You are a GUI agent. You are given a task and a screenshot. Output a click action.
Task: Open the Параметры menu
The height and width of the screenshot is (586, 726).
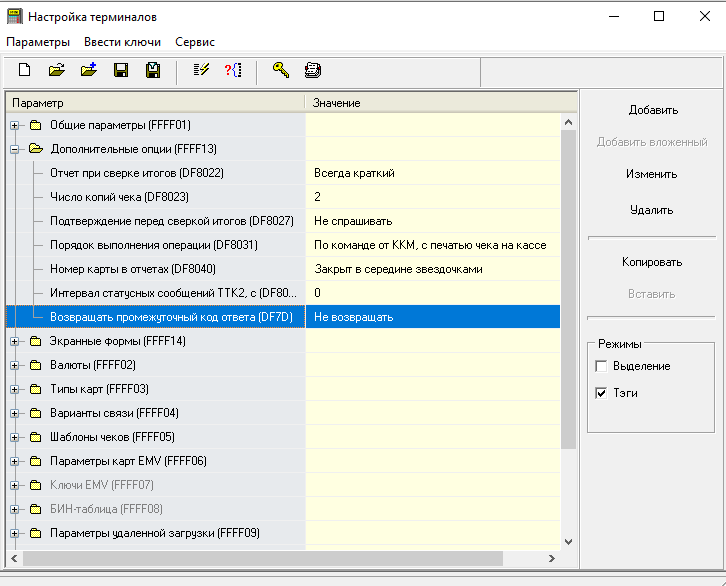pos(38,42)
